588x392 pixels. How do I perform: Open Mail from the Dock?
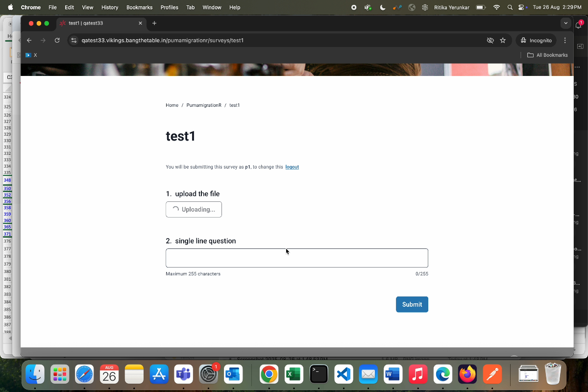click(368, 375)
